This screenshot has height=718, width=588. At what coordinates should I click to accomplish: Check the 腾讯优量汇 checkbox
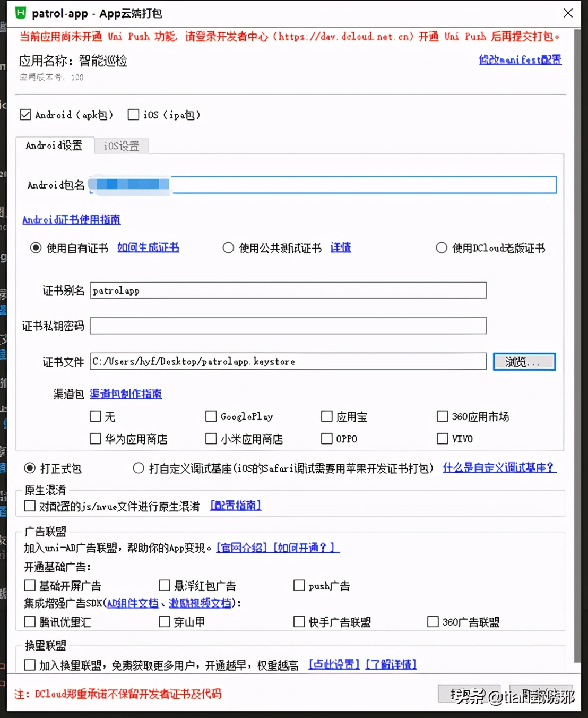30,621
